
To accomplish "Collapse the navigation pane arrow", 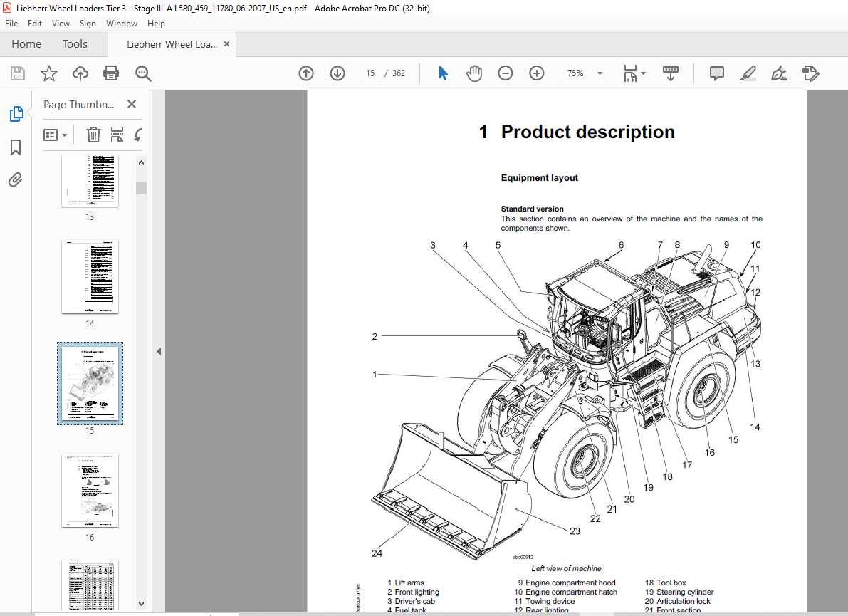I will (159, 352).
